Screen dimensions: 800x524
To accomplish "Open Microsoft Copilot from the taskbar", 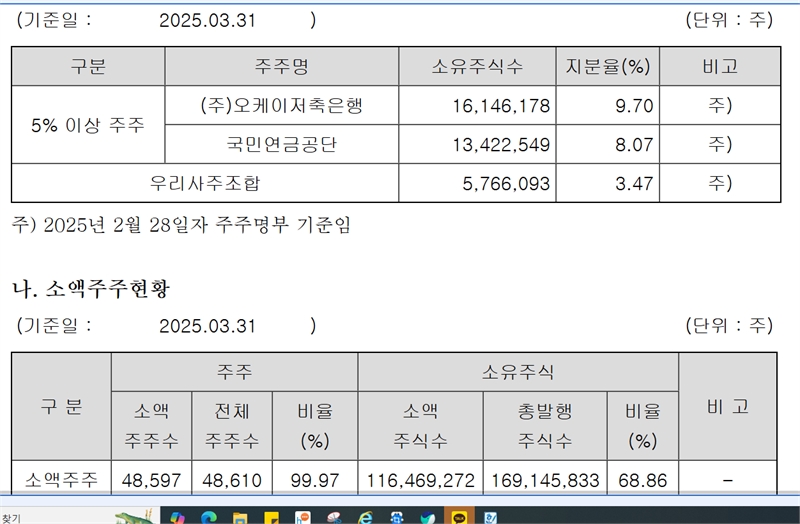I will pyautogui.click(x=177, y=516).
